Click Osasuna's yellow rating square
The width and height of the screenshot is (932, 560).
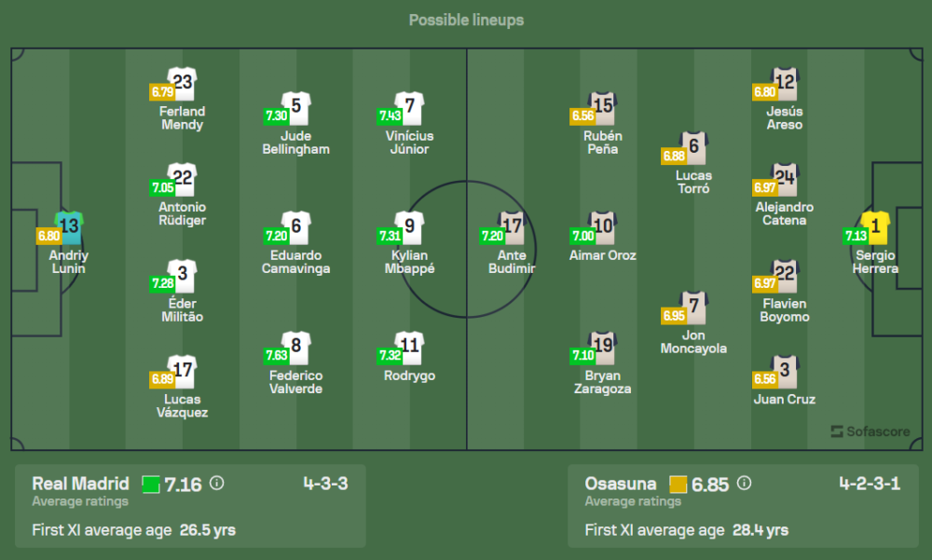(x=678, y=485)
